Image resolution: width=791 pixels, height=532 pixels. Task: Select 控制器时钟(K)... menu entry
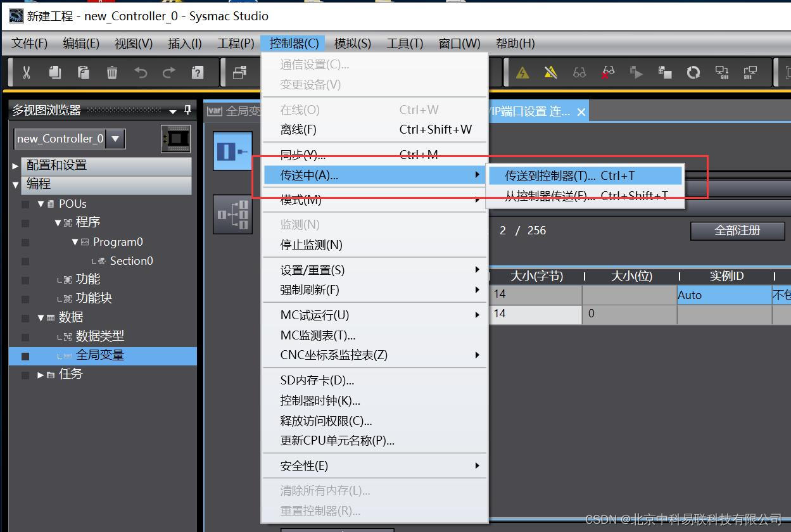pyautogui.click(x=375, y=401)
